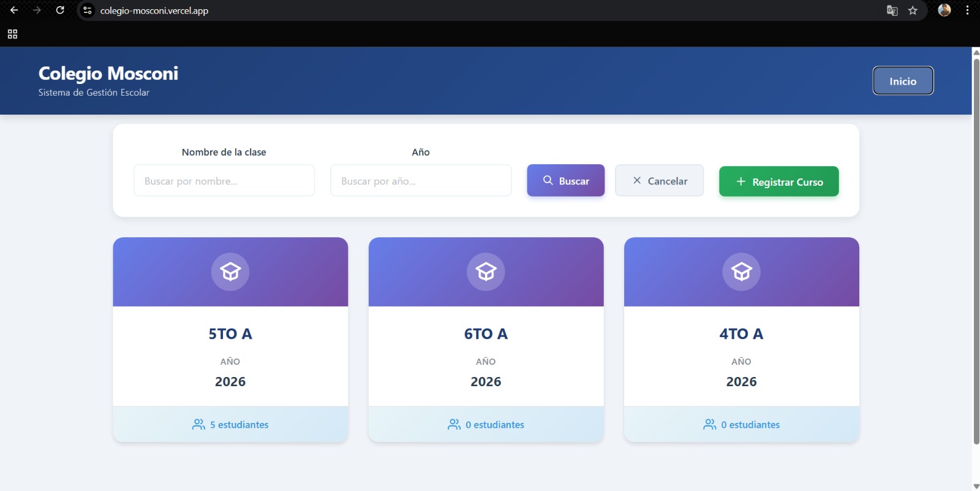Click the graduation cap icon on 5TO A card
This screenshot has height=491, width=980.
pos(230,272)
